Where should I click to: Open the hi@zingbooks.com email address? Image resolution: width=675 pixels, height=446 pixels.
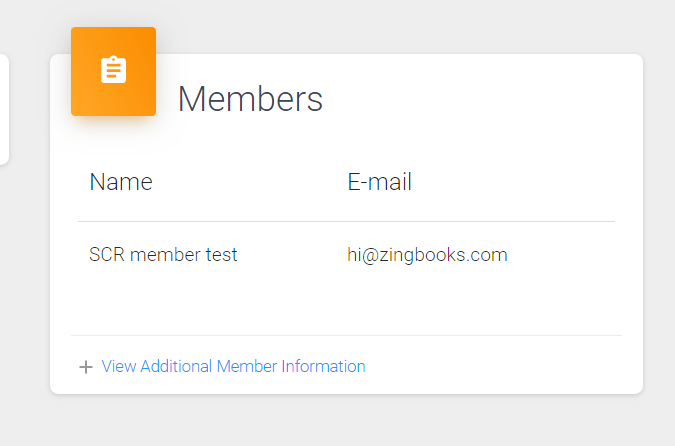pos(427,255)
